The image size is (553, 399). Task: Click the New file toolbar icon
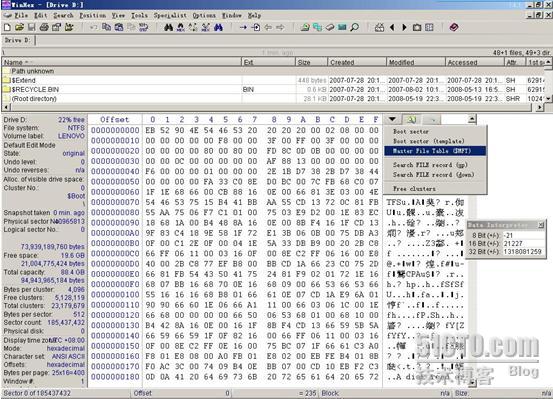7,27
